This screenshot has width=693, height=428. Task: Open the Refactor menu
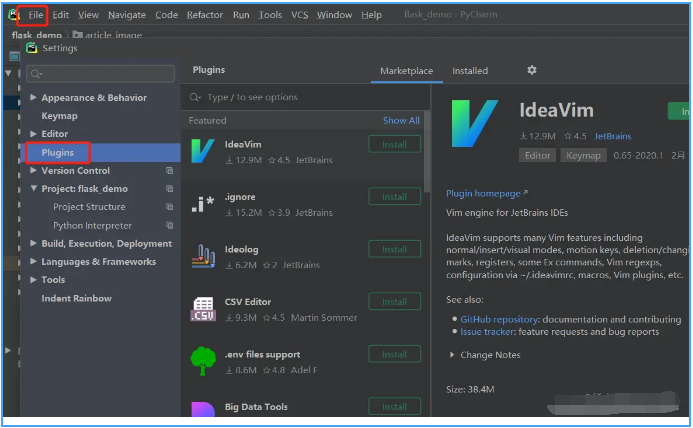coord(205,15)
